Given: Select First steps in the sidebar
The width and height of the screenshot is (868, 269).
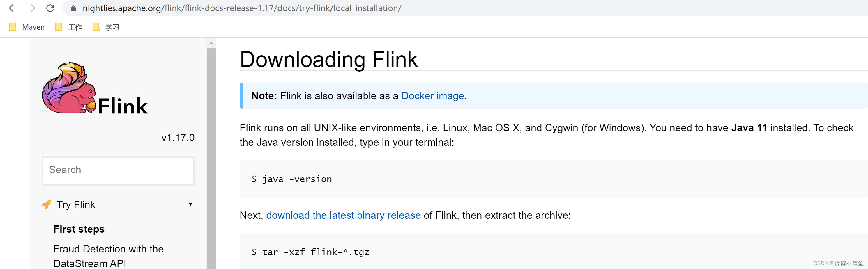Looking at the screenshot, I should tap(79, 229).
